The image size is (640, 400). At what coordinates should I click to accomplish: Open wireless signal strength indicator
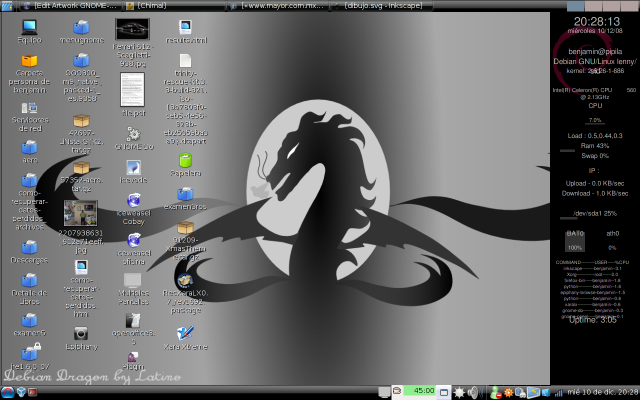pos(559,393)
